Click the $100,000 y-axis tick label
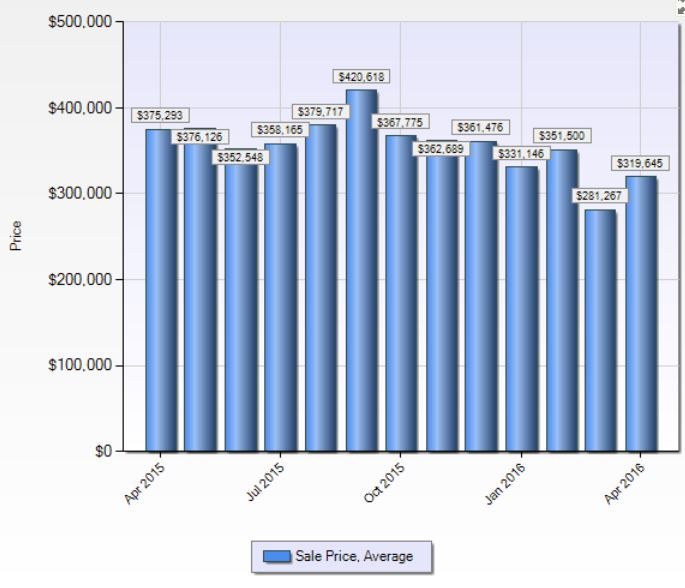 click(80, 365)
